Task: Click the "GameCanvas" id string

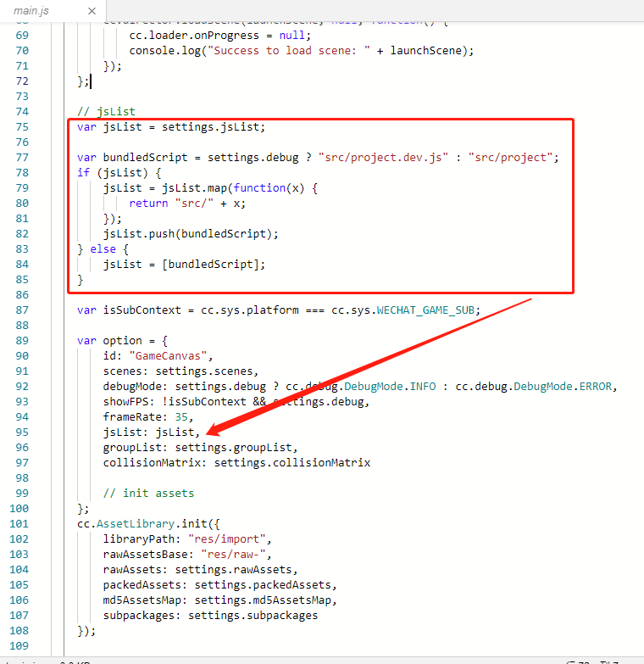Action: 168,356
